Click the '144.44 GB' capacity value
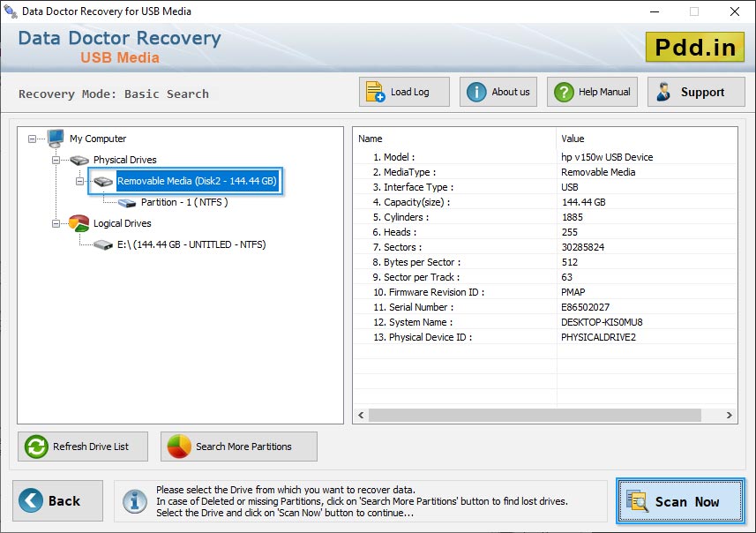This screenshot has height=533, width=756. (x=583, y=201)
